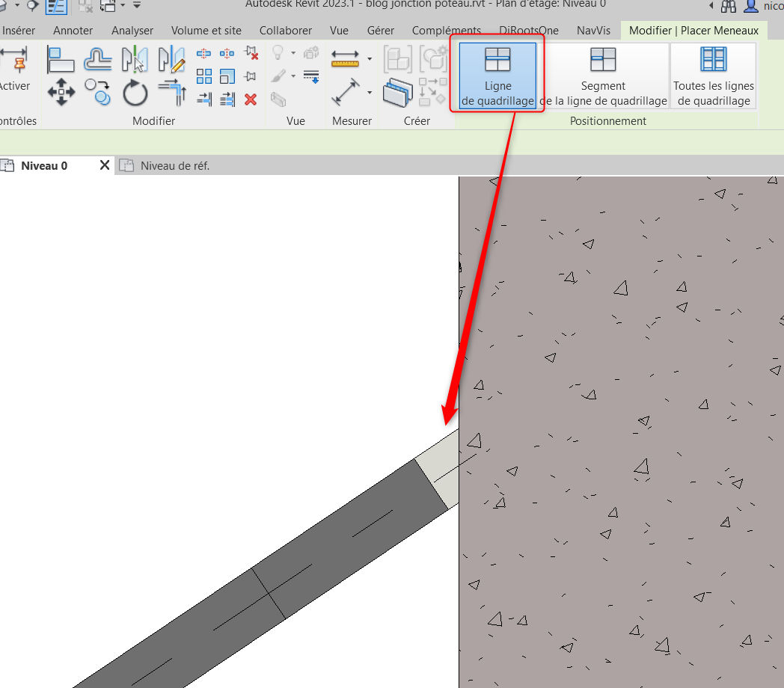Screen dimensions: 784x688
Task: Expand the aligned dimension dropdown arrow
Action: coord(370,58)
